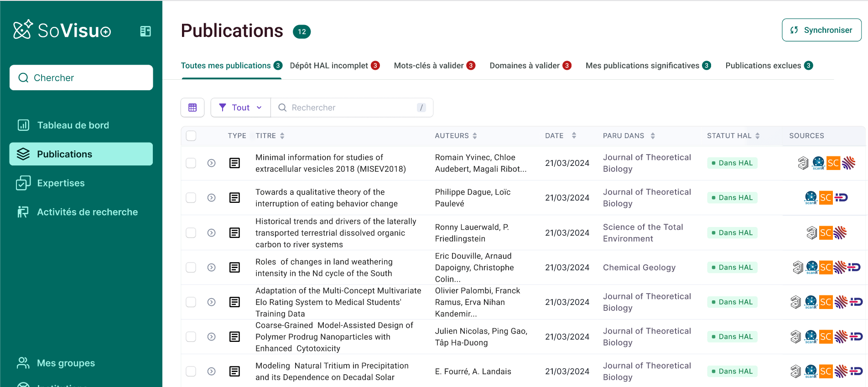The width and height of the screenshot is (868, 387).
Task: Click the Expertises sidebar icon
Action: coord(23,183)
